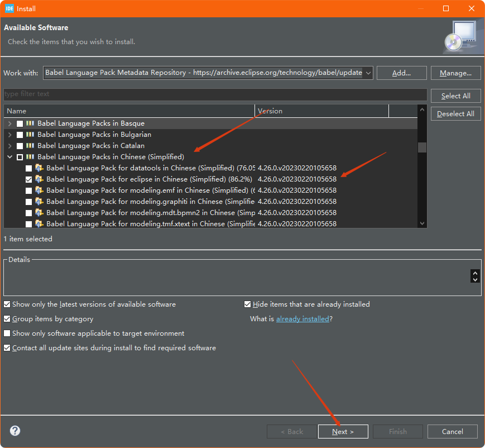Click the Chinese (Simplified) category icon
Screen dimensions: 485x448
coord(30,157)
